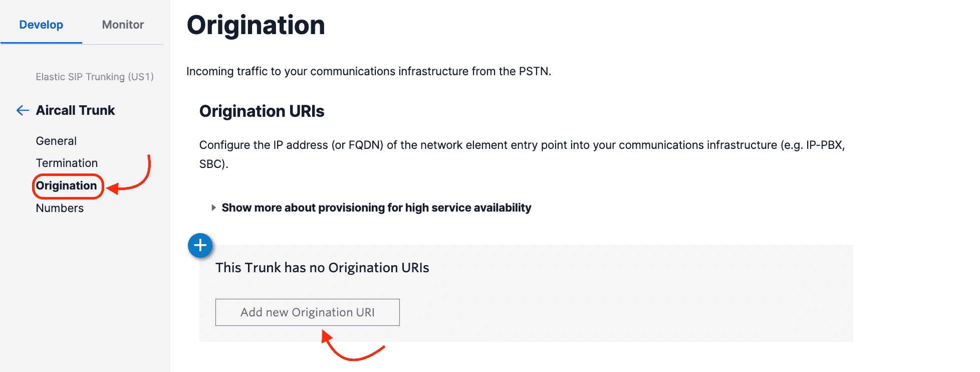This screenshot has width=980, height=372.
Task: Click the large Origination page heading
Action: (256, 25)
